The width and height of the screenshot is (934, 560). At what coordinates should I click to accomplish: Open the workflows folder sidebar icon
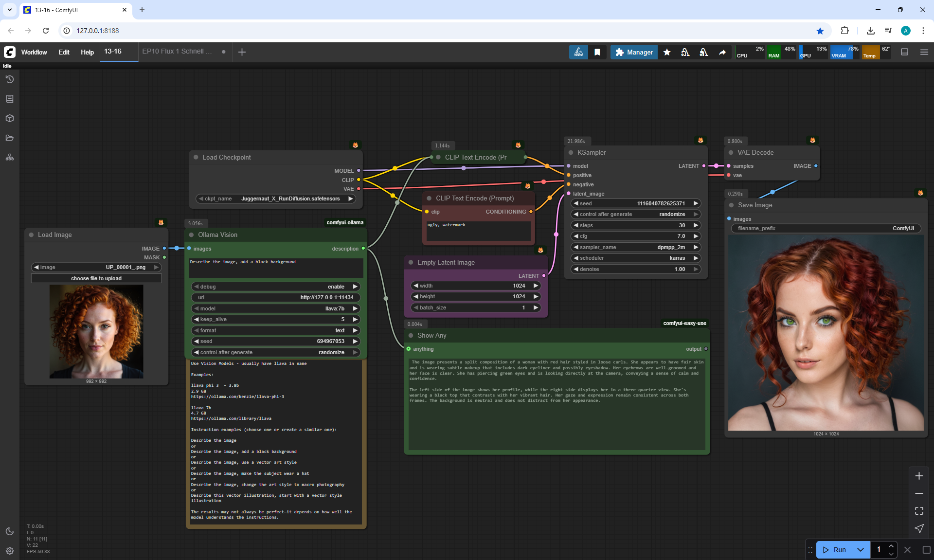pos(10,138)
